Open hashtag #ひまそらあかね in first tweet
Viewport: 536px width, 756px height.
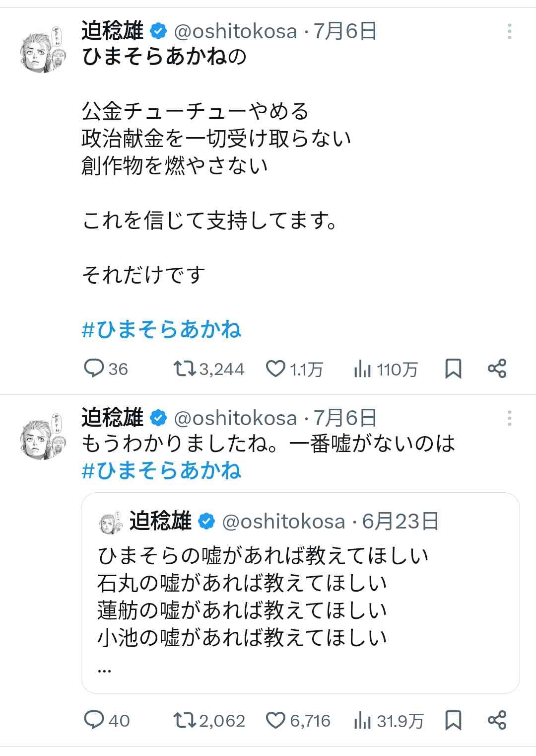[x=162, y=329]
